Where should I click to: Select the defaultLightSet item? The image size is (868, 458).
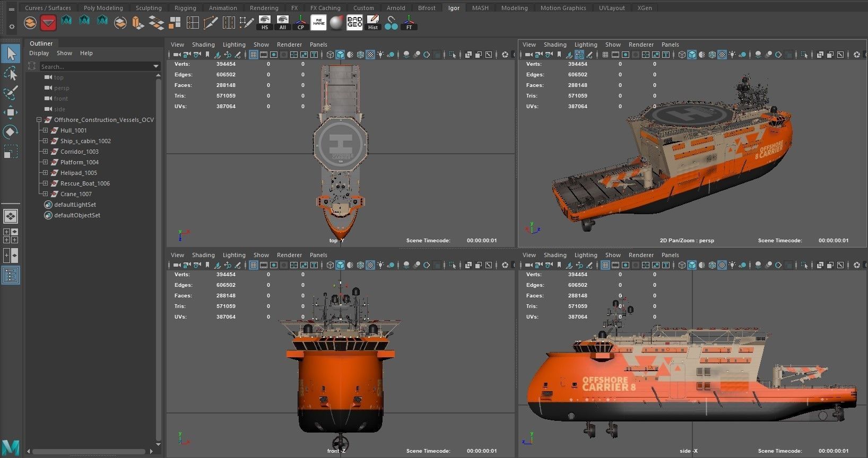point(75,205)
